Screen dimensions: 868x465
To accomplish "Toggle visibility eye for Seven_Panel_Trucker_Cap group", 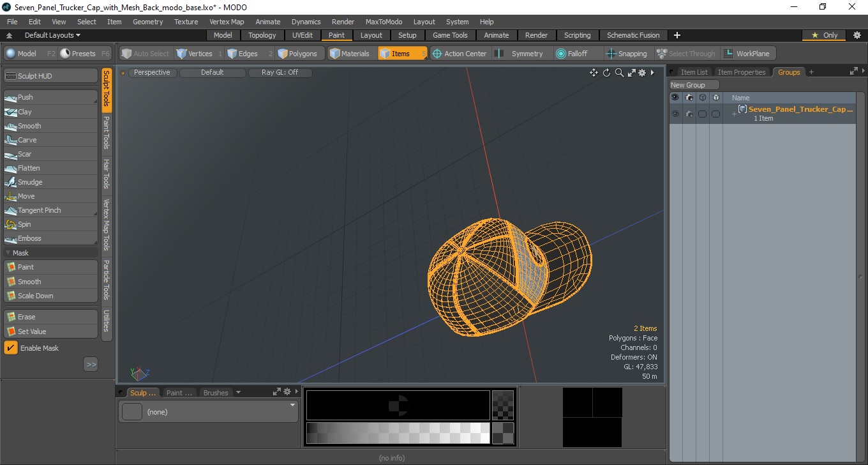I will 675,114.
